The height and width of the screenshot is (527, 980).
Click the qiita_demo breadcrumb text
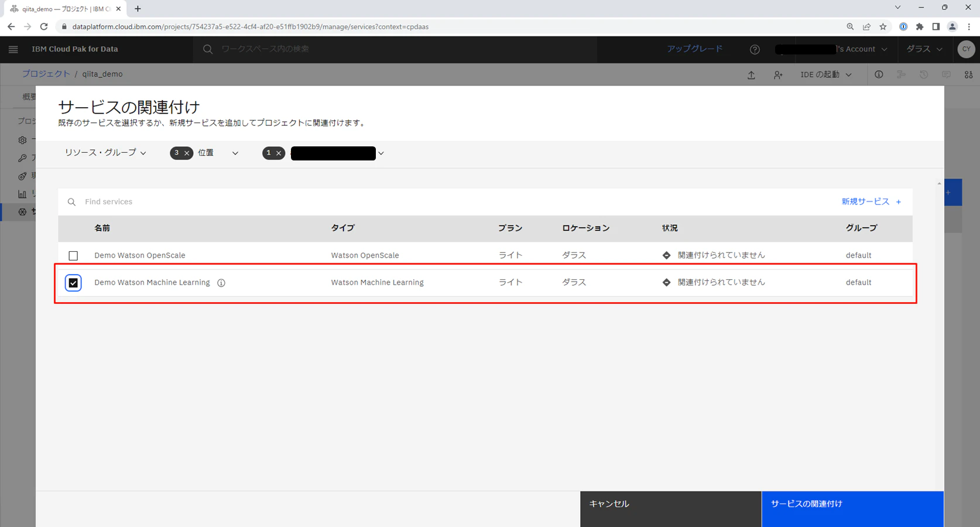pyautogui.click(x=102, y=74)
